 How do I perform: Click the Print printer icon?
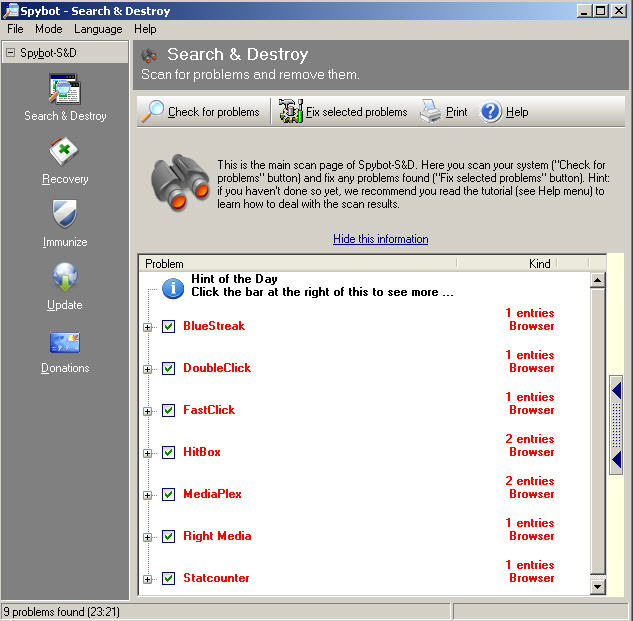430,111
